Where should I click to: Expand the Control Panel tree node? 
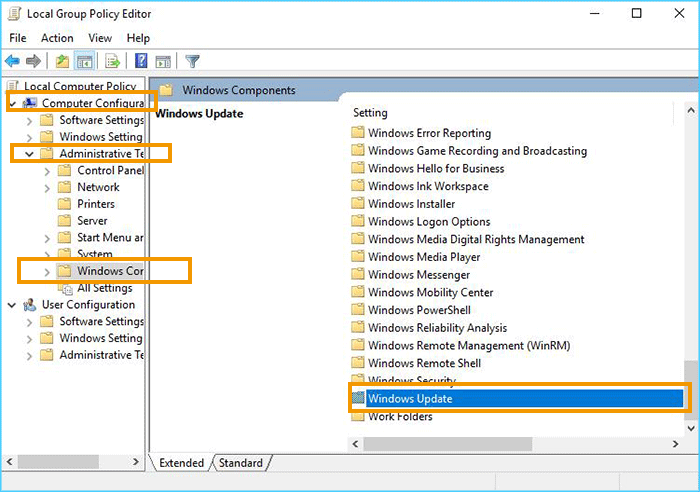coord(47,171)
